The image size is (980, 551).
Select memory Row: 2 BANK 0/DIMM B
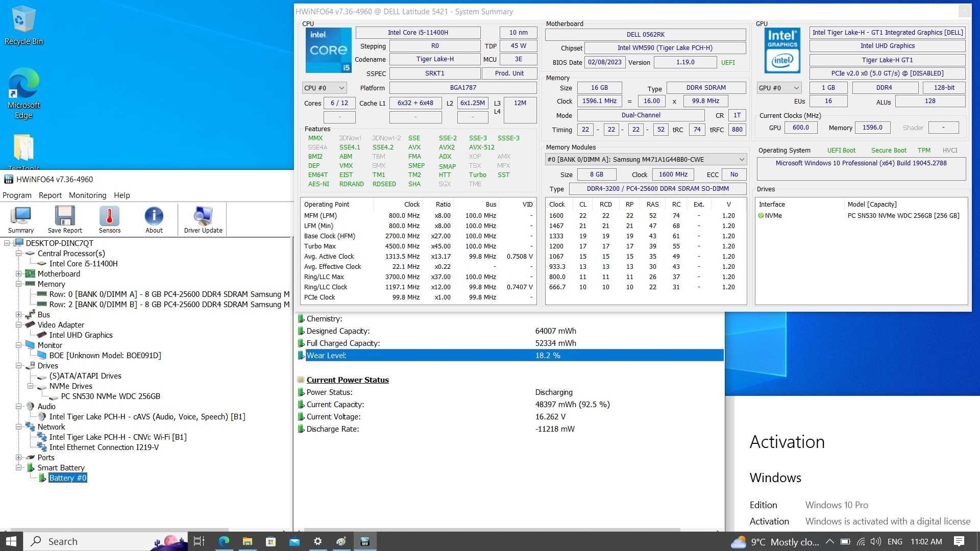[169, 304]
